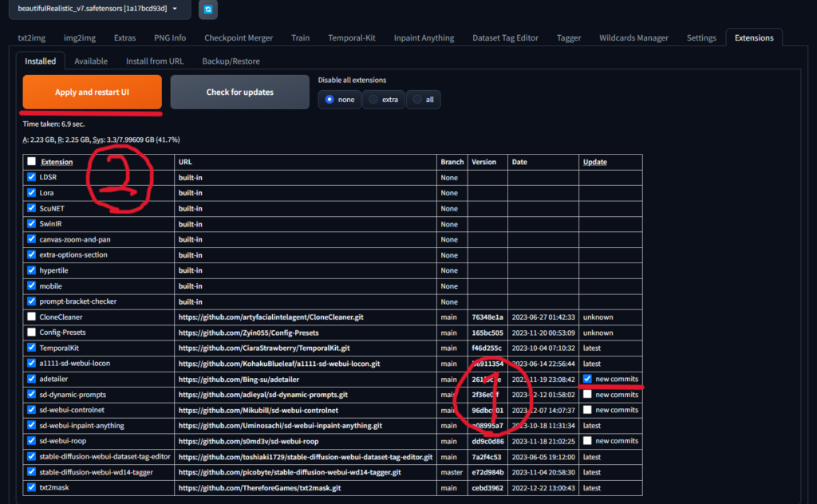Click 'master' branch cell for wd14-tagger
The image size is (817, 504).
pyautogui.click(x=452, y=472)
